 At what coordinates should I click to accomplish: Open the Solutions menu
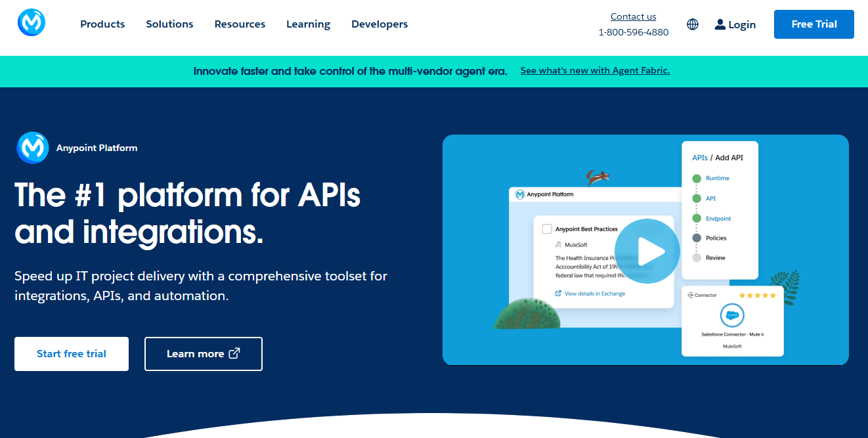169,24
